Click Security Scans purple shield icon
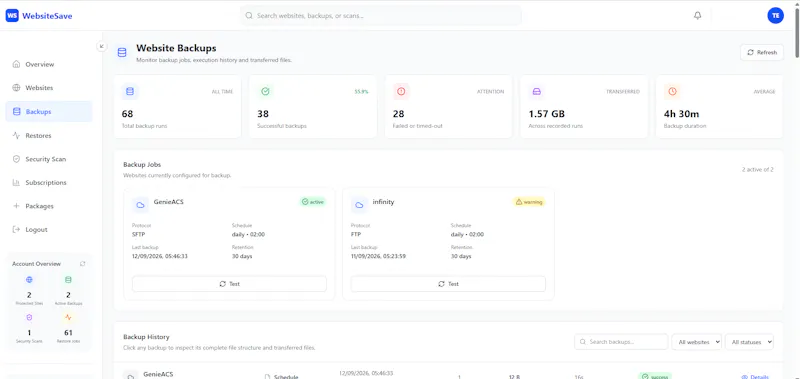This screenshot has width=800, height=379. [x=29, y=317]
